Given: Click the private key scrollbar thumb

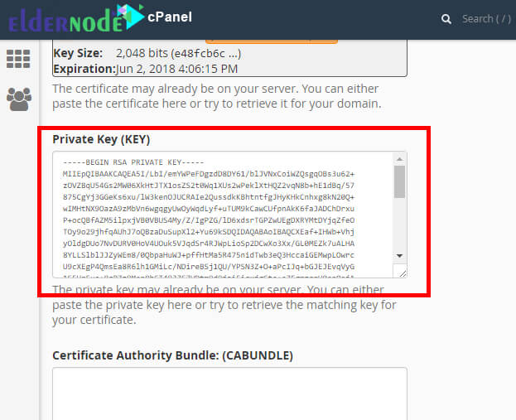Looking at the screenshot, I should [x=399, y=181].
